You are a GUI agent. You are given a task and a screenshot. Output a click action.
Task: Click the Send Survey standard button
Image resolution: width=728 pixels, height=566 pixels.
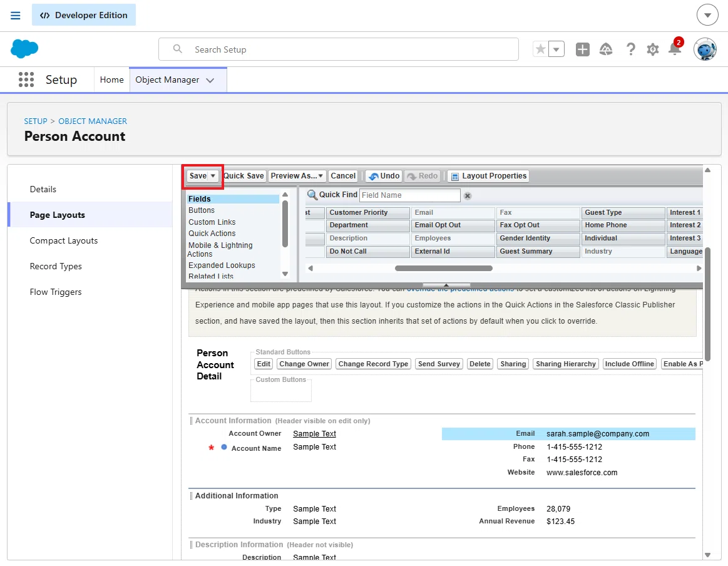point(439,364)
